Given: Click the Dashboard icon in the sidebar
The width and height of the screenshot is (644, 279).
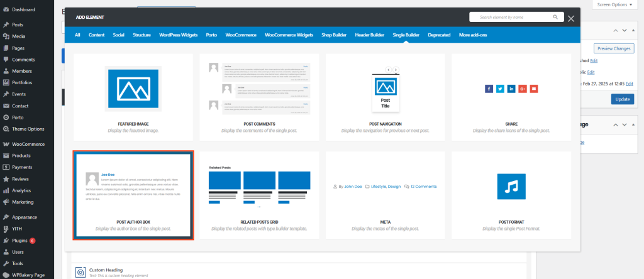Looking at the screenshot, I should tap(6, 9).
